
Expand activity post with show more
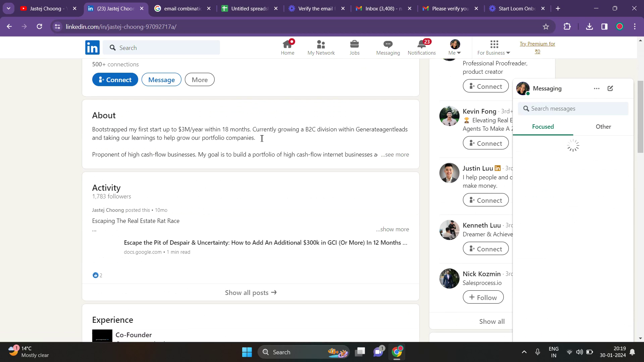point(392,229)
